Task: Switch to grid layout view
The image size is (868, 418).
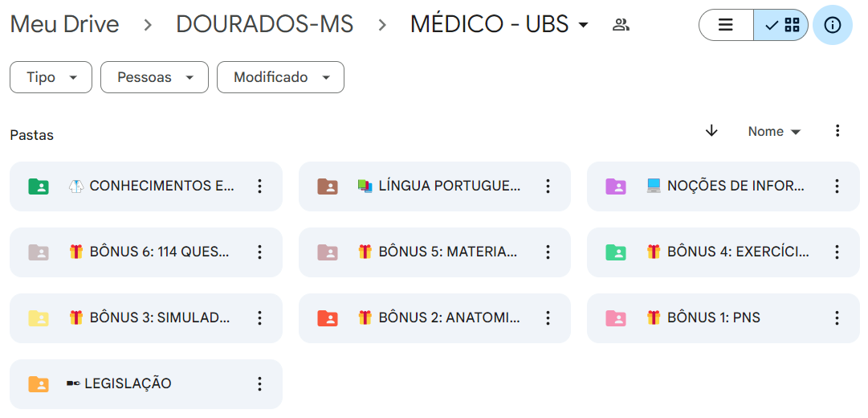Action: pos(782,25)
